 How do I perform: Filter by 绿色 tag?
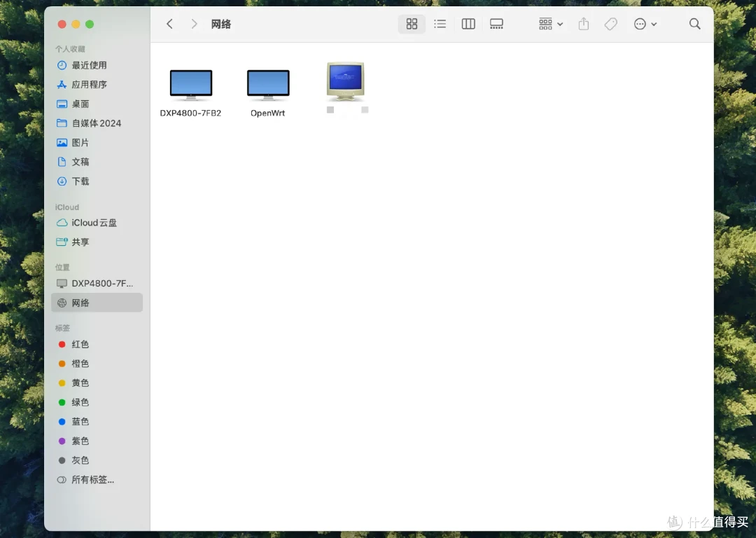tap(97, 402)
